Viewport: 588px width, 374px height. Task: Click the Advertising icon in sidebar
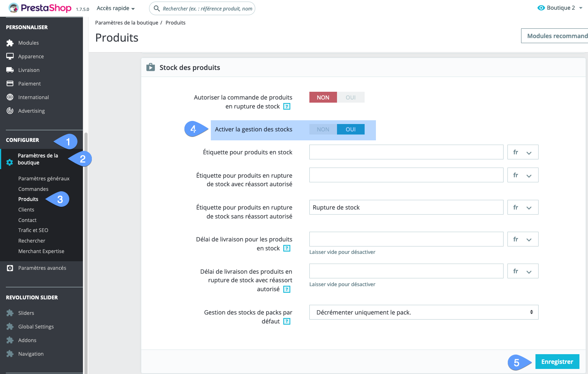click(x=10, y=111)
